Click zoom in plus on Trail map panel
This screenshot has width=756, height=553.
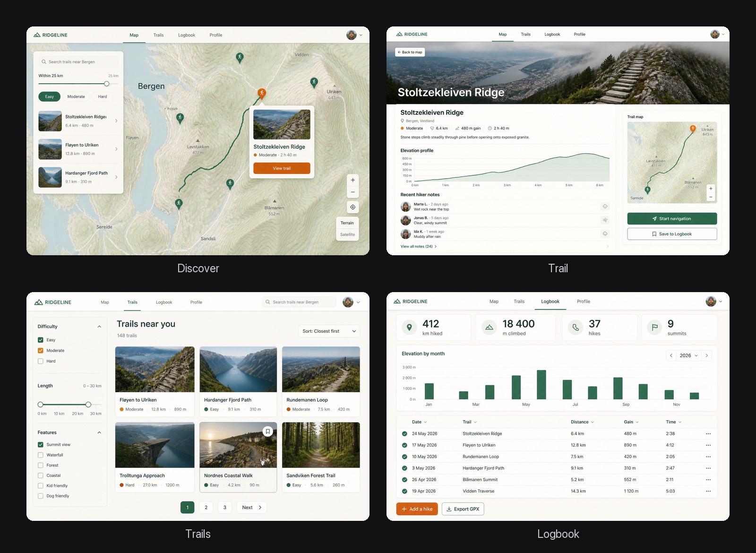coord(711,189)
